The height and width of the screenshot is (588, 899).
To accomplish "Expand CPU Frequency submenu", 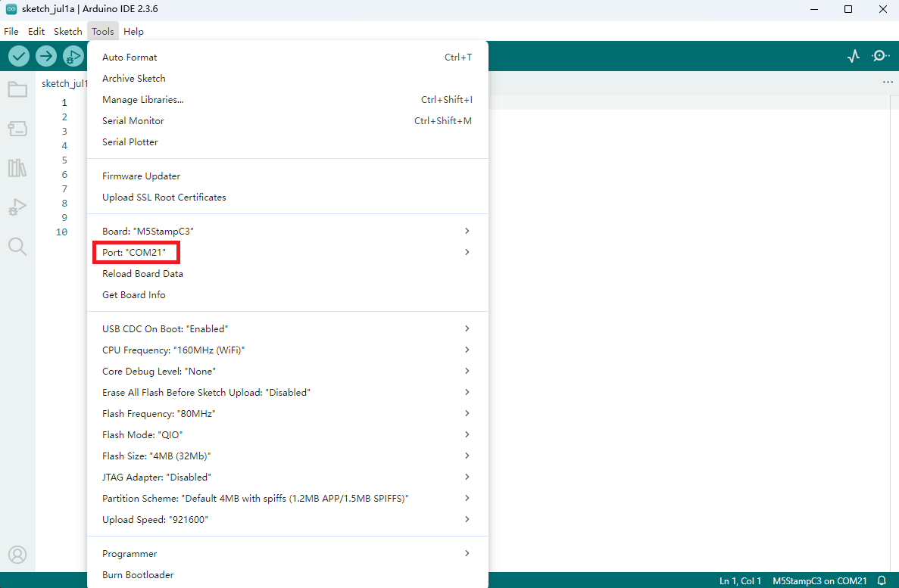I will [288, 350].
